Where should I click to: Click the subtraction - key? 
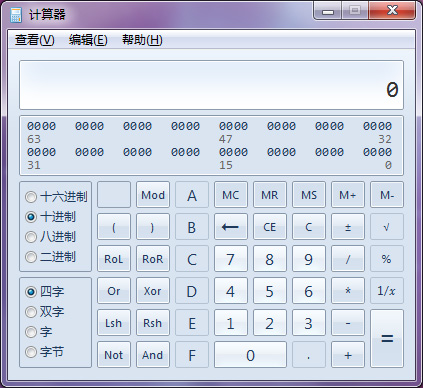click(x=348, y=323)
